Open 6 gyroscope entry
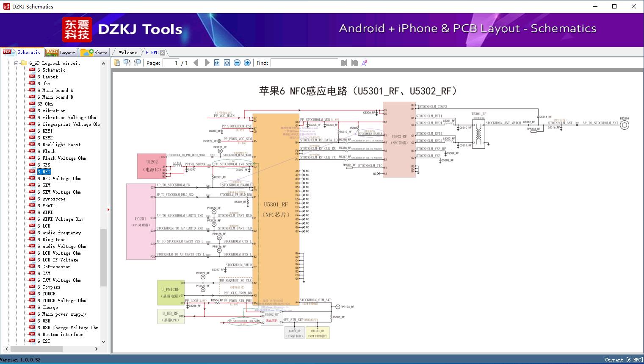This screenshot has width=644, height=364. (51, 199)
